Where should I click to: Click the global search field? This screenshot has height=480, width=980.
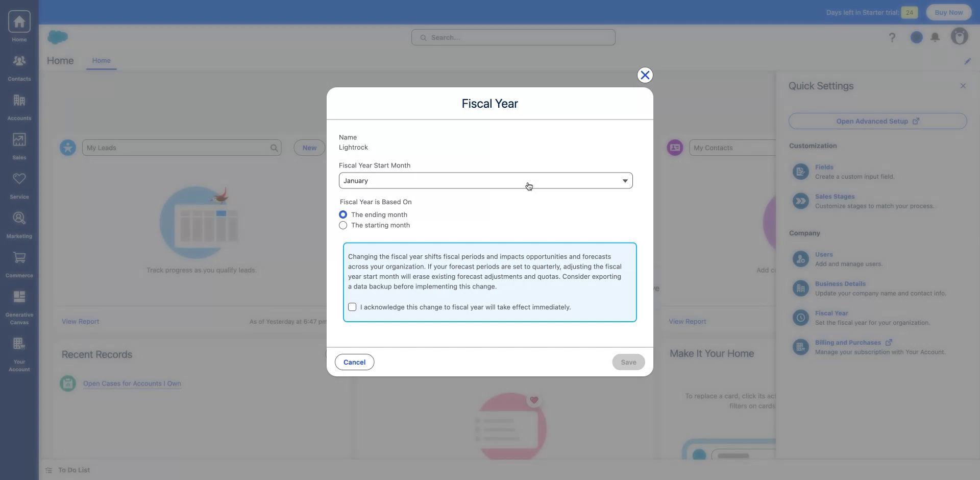[x=513, y=37]
